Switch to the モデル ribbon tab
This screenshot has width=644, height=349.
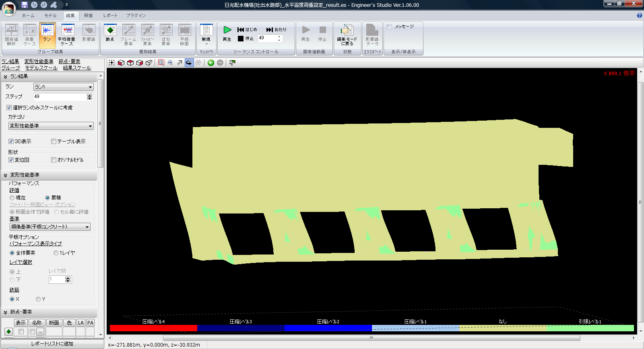(50, 15)
